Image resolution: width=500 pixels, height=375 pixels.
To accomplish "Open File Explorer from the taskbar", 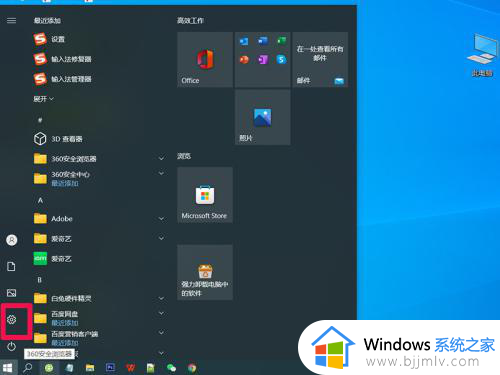I will pos(90,368).
